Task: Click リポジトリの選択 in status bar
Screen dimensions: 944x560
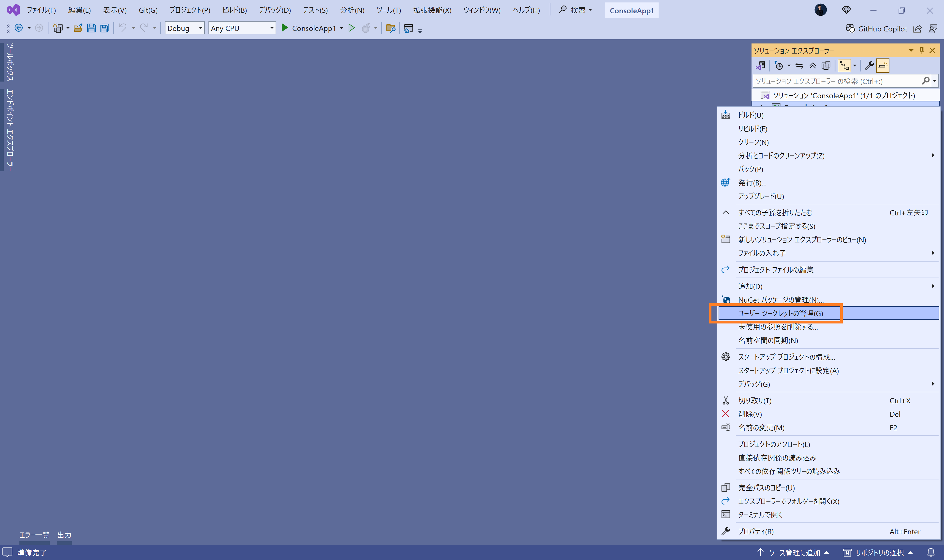Action: [878, 552]
